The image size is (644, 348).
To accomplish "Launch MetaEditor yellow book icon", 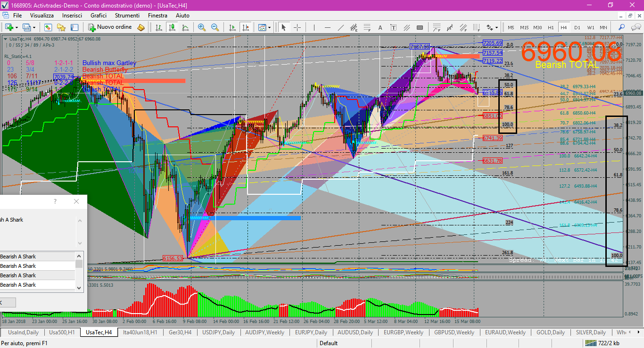I will pos(140,27).
